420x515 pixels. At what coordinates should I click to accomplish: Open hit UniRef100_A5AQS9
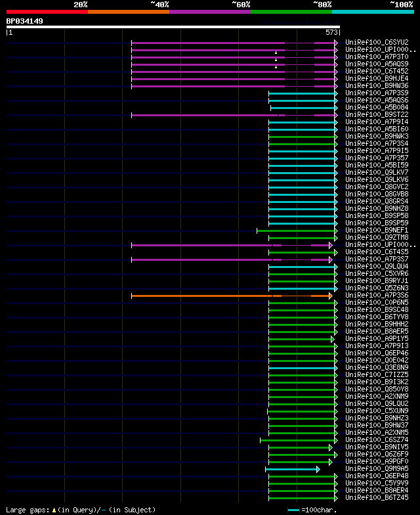[x=377, y=64]
